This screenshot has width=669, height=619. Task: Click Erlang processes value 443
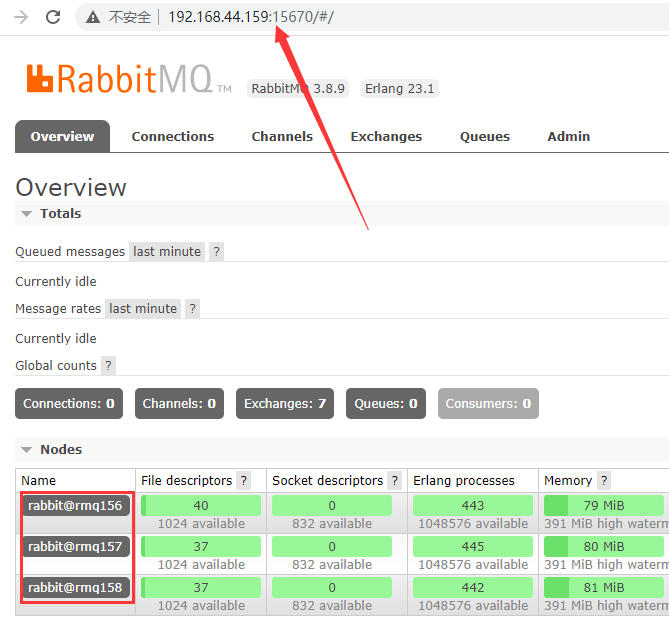[473, 506]
